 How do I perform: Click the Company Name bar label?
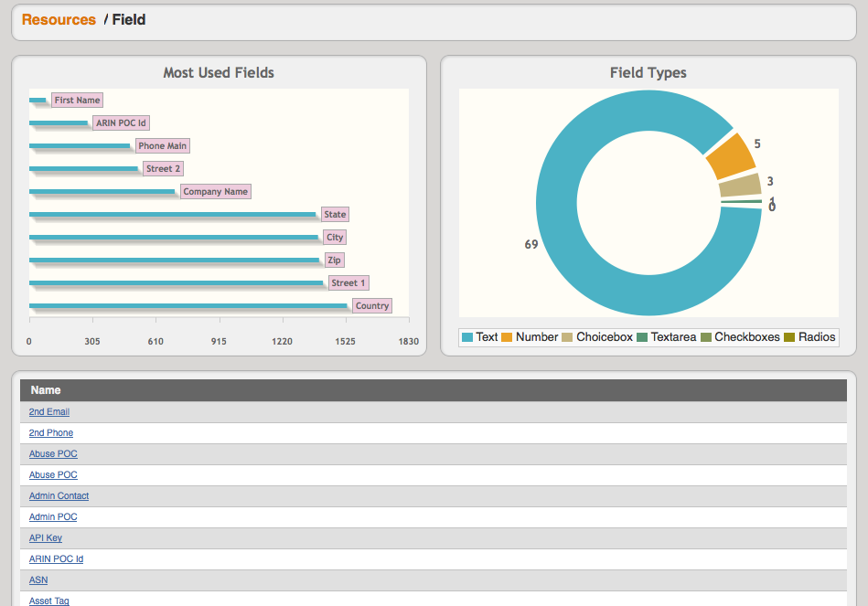tap(215, 192)
